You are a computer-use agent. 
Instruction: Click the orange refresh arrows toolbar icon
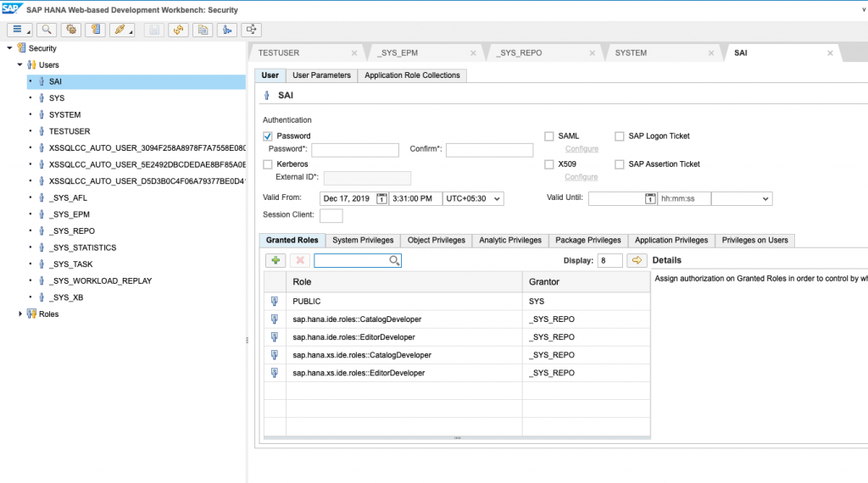178,30
